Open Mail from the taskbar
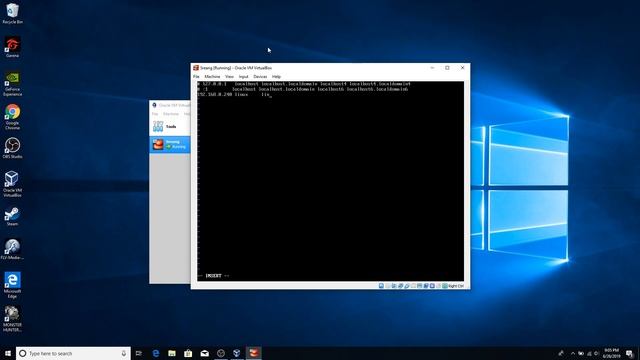640x360 pixels. (x=204, y=353)
